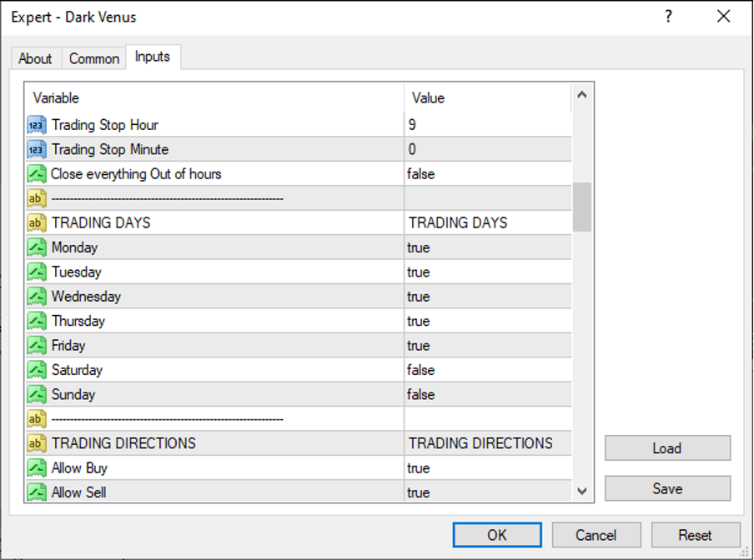The height and width of the screenshot is (560, 754).
Task: Click the boolean icon next to Wednesday
Action: (37, 297)
